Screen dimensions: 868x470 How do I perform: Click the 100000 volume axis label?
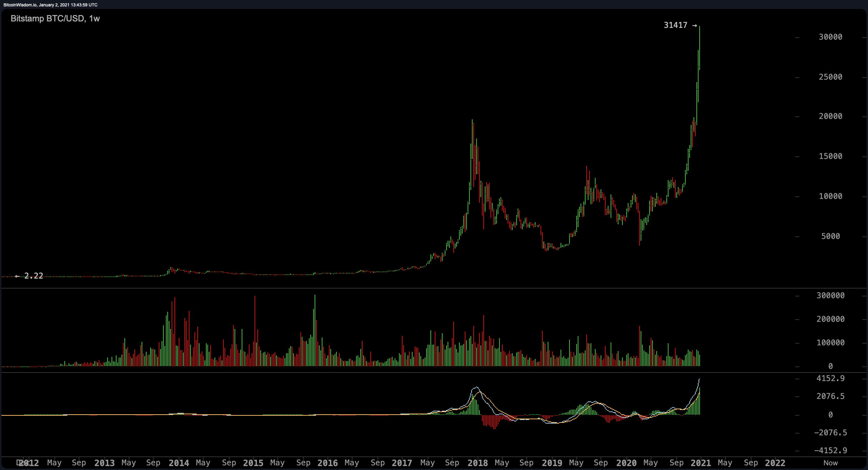coord(830,343)
